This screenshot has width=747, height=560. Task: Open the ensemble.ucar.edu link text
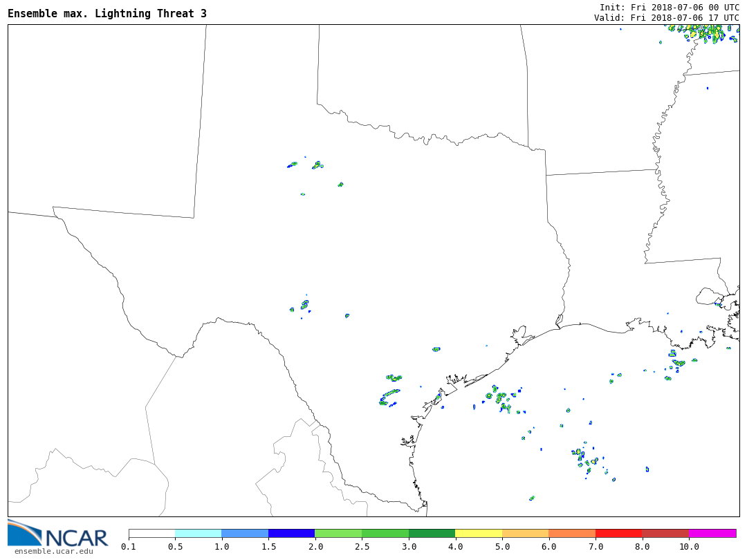coord(53,551)
